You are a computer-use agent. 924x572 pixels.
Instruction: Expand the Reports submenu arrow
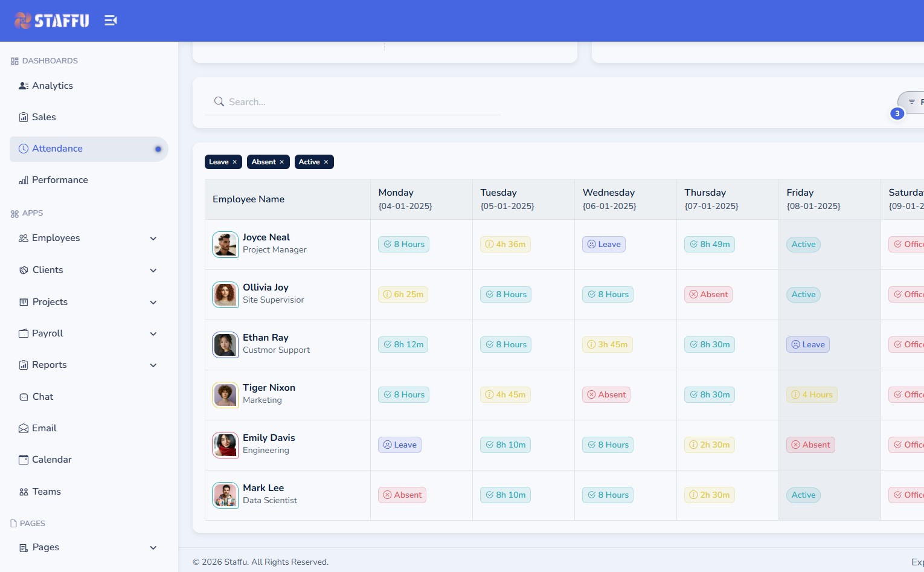tap(153, 365)
